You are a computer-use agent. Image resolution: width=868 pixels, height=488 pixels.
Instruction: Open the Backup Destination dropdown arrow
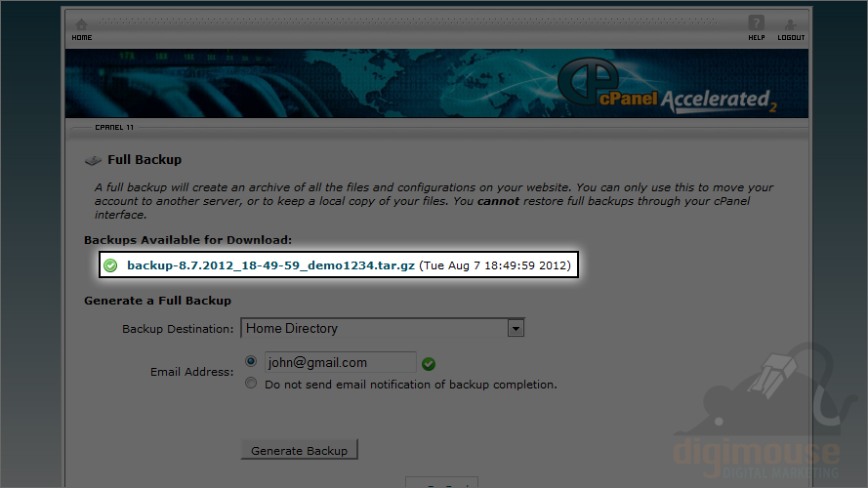click(516, 328)
